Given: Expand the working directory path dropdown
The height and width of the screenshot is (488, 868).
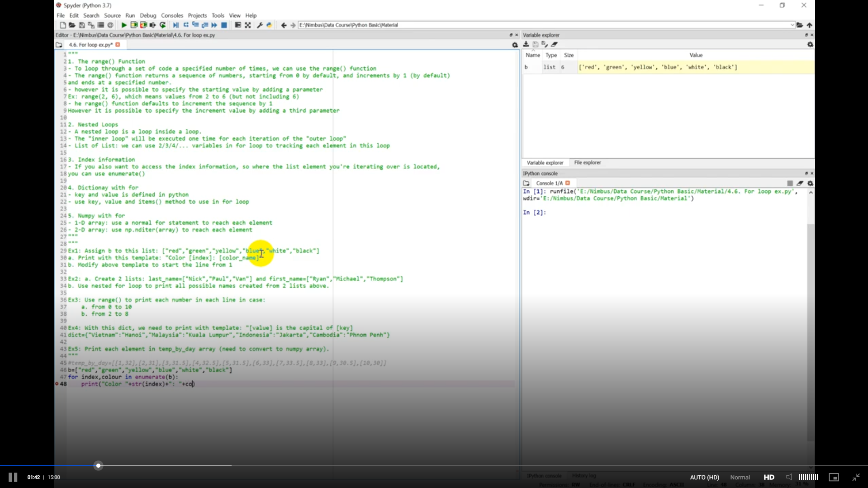Looking at the screenshot, I should (x=792, y=25).
